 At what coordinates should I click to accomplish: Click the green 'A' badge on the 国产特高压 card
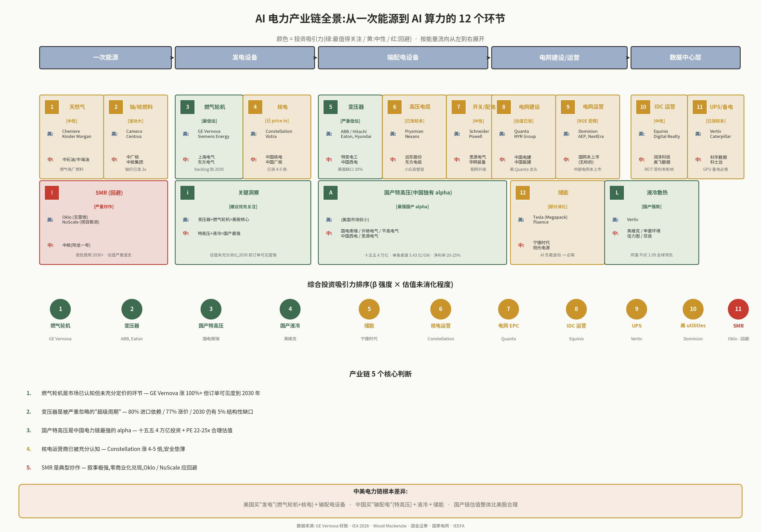pos(330,192)
